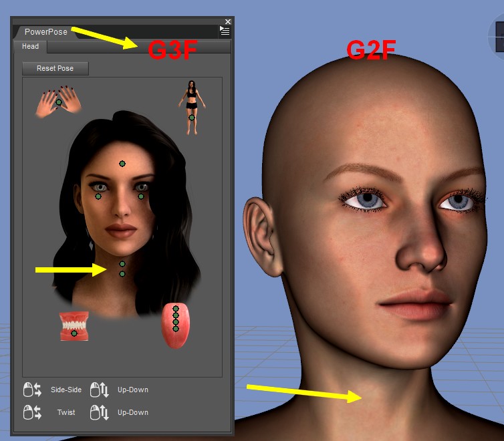Image resolution: width=504 pixels, height=441 pixels.
Task: Select the full body figure control point
Action: (192, 118)
